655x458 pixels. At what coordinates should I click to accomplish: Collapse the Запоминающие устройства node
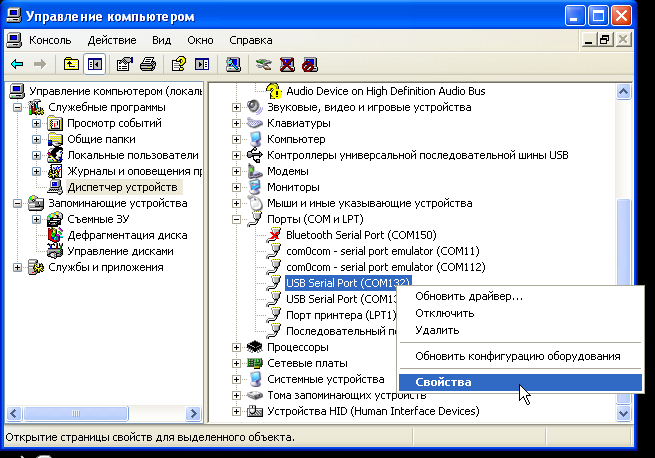click(17, 203)
